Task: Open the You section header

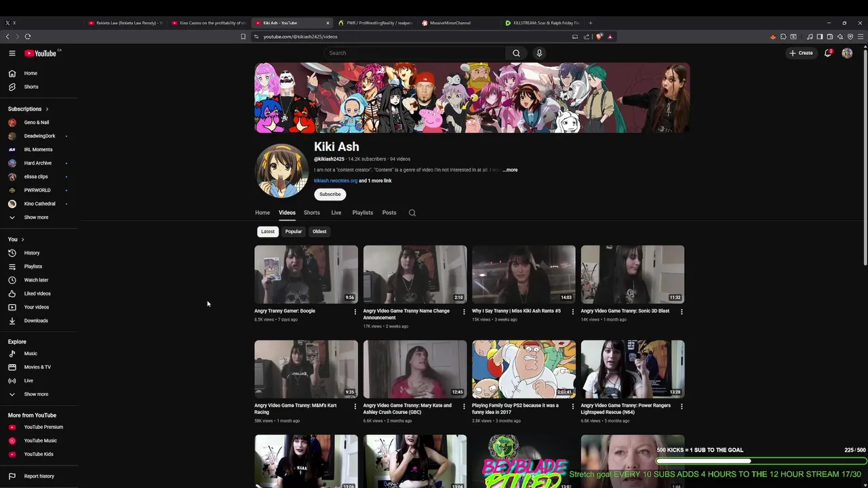Action: pyautogui.click(x=16, y=239)
